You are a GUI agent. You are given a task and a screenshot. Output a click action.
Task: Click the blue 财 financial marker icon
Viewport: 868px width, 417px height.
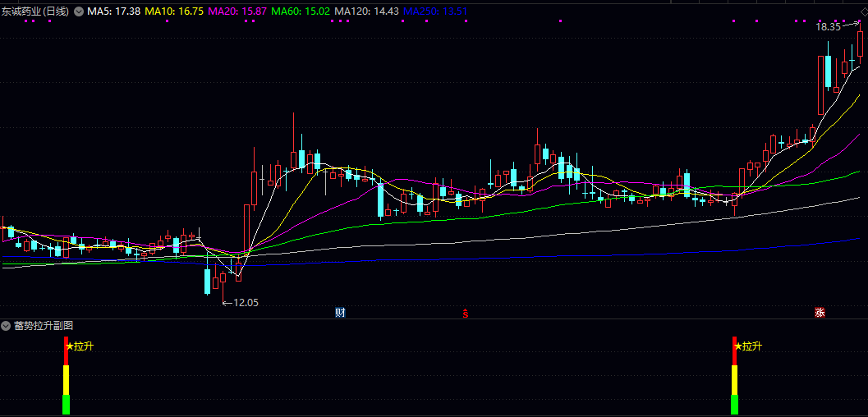pyautogui.click(x=340, y=313)
